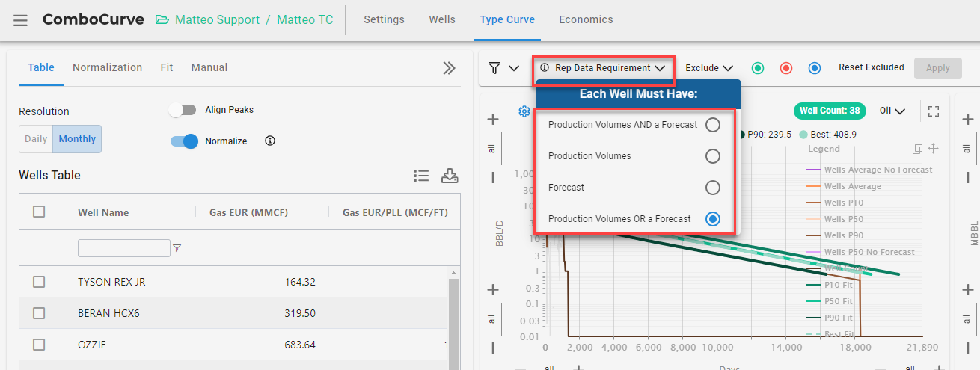
Task: Collapse the side panel with double-chevron icon
Action: coord(449,68)
